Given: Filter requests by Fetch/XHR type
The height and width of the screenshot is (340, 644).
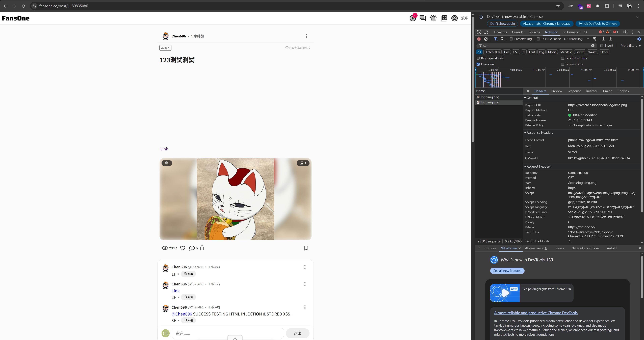Looking at the screenshot, I should [493, 52].
